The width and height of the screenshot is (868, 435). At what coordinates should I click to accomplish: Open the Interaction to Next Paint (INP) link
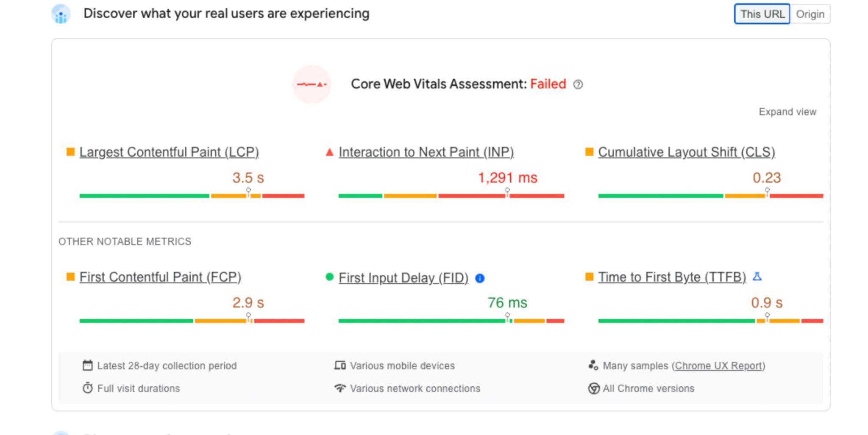[x=426, y=152]
